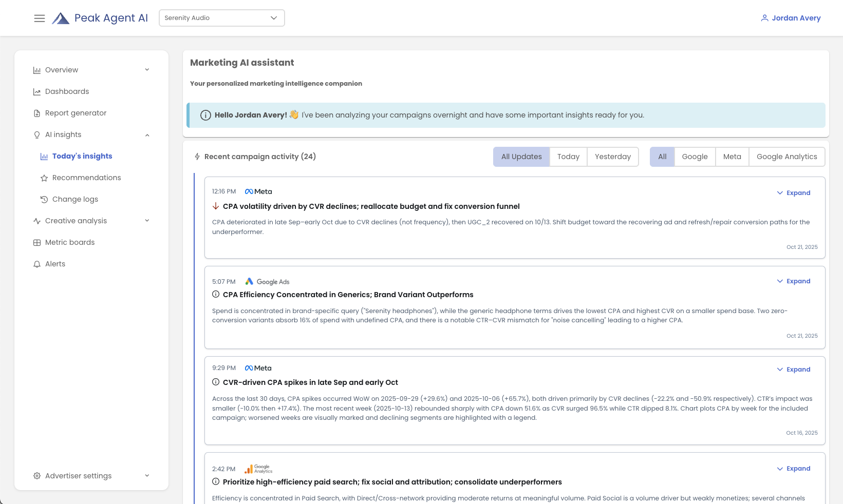Select the Change logs history icon
The image size is (843, 504).
(45, 199)
